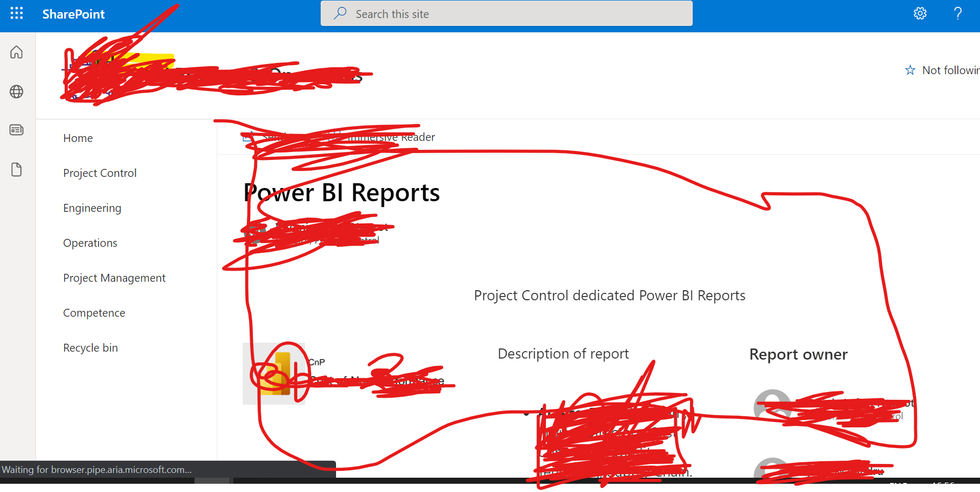
Task: Open the News icon in left rail
Action: (16, 130)
